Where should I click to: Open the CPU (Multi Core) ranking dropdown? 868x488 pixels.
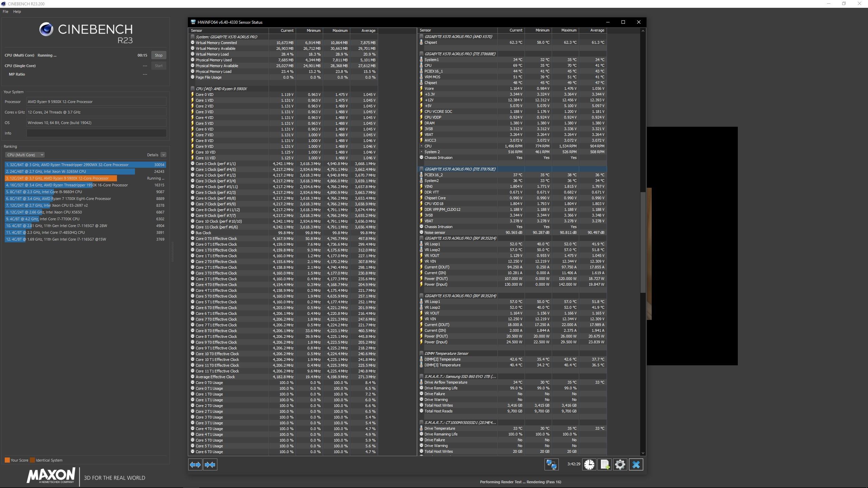pyautogui.click(x=24, y=155)
